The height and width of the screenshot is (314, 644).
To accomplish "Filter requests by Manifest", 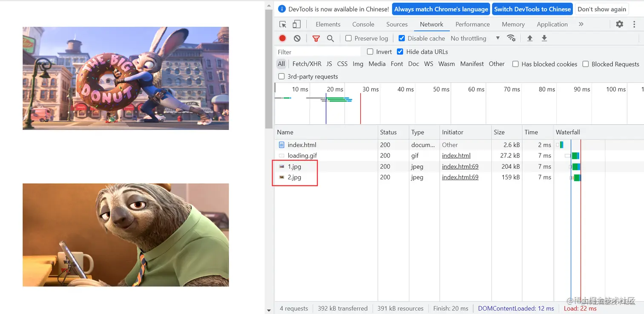I will coord(472,64).
